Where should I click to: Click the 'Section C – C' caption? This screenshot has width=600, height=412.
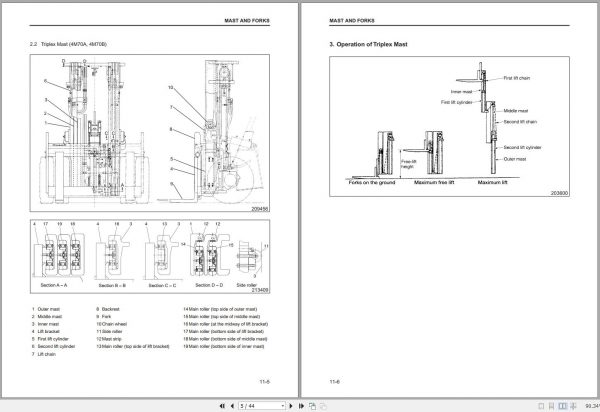click(162, 286)
